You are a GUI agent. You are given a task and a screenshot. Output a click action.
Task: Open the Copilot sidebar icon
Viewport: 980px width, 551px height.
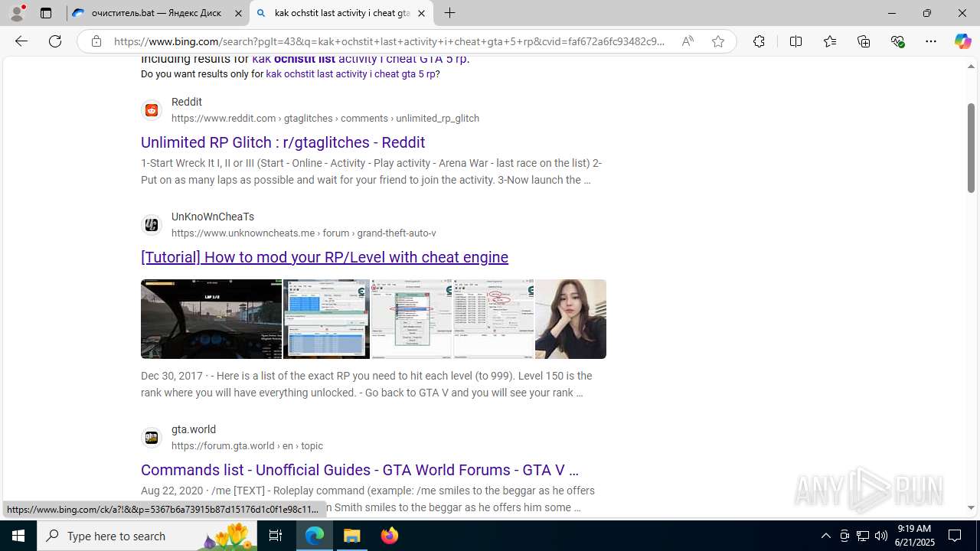962,41
